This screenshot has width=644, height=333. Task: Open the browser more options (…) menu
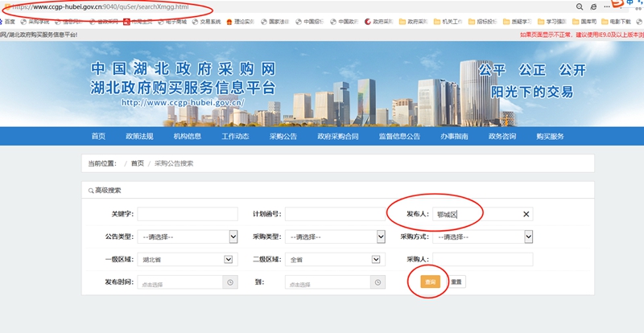607,7
